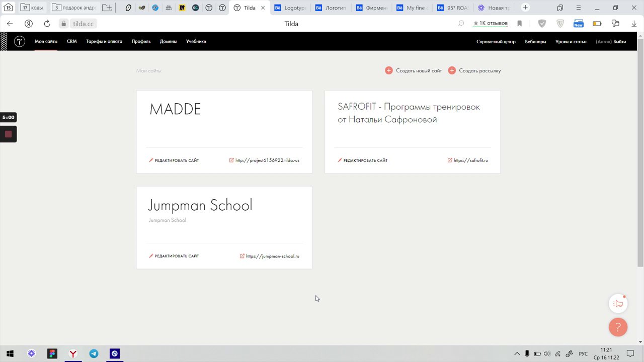Viewport: 644px width, 362px height.
Task: Open Figma from the taskbar
Action: pos(52,353)
